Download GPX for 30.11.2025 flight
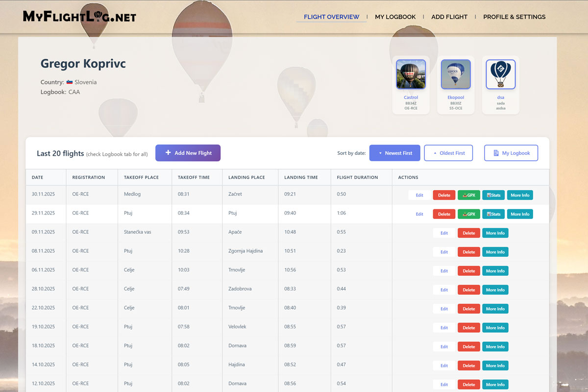The image size is (588, 392). [x=468, y=195]
